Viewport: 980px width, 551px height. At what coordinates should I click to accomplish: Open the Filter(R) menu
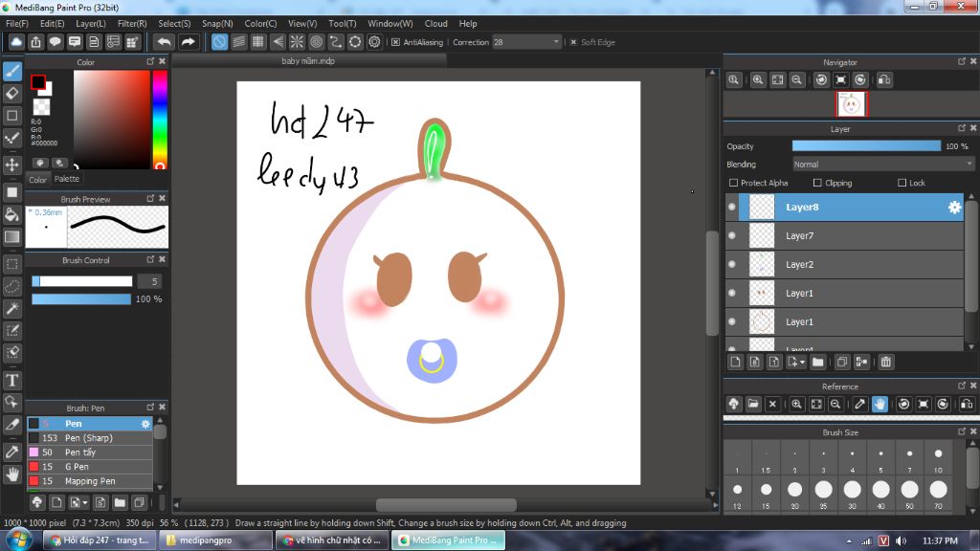(132, 23)
